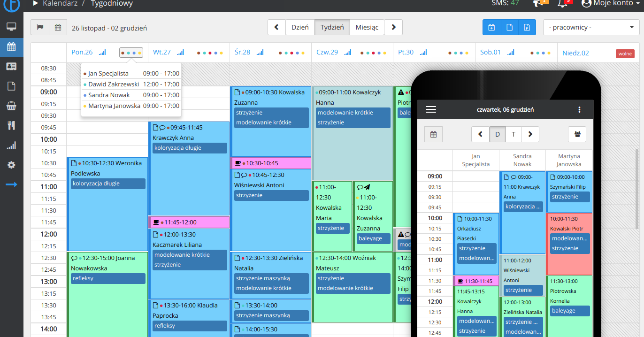The image size is (644, 337).
Task: Open employees group button on phone
Action: [x=577, y=134]
